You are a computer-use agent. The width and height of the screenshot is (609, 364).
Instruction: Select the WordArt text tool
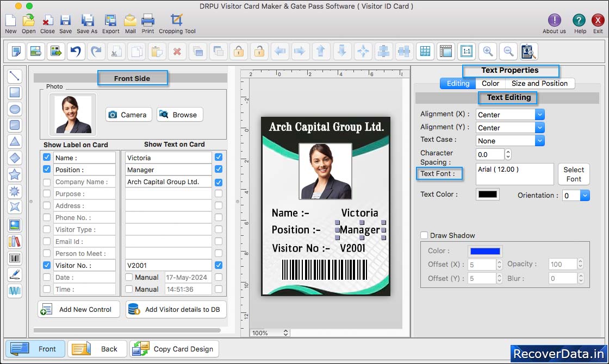(x=15, y=291)
